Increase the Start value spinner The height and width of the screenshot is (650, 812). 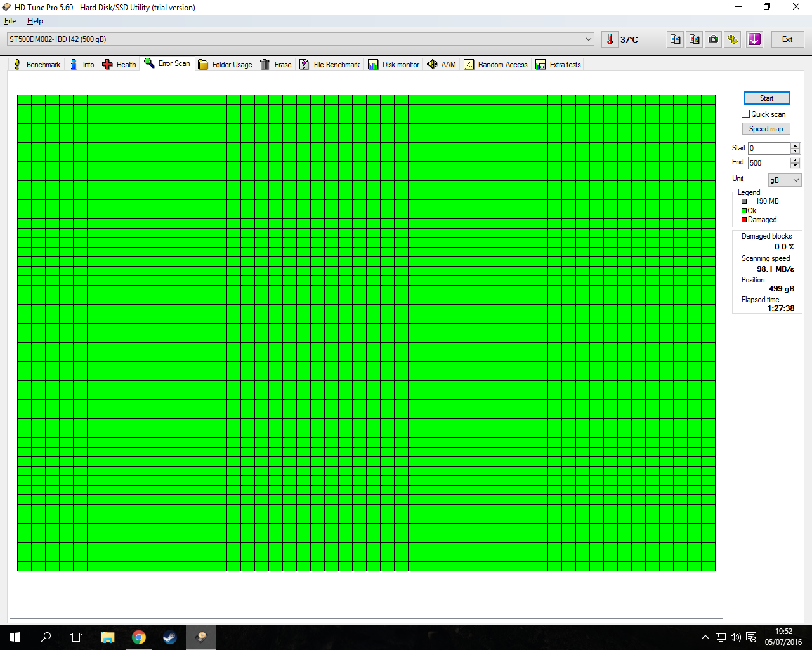(x=796, y=145)
